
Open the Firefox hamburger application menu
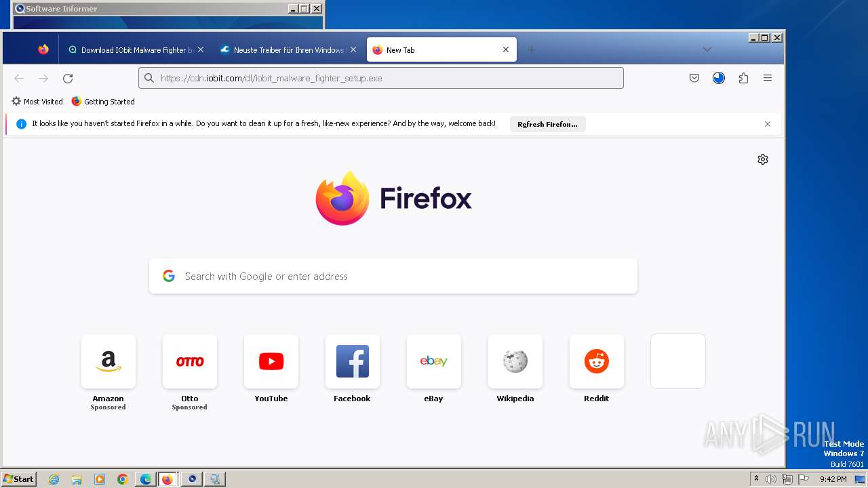(x=768, y=78)
